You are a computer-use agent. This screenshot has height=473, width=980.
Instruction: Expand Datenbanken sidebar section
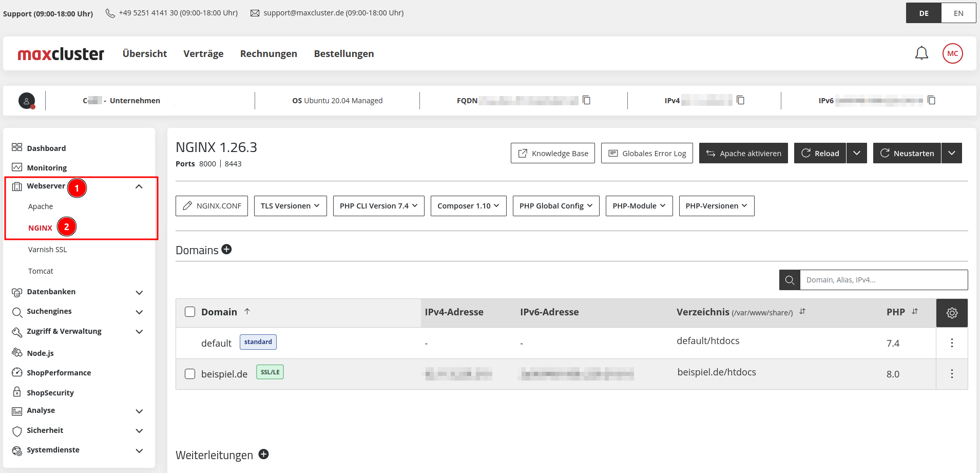point(139,292)
